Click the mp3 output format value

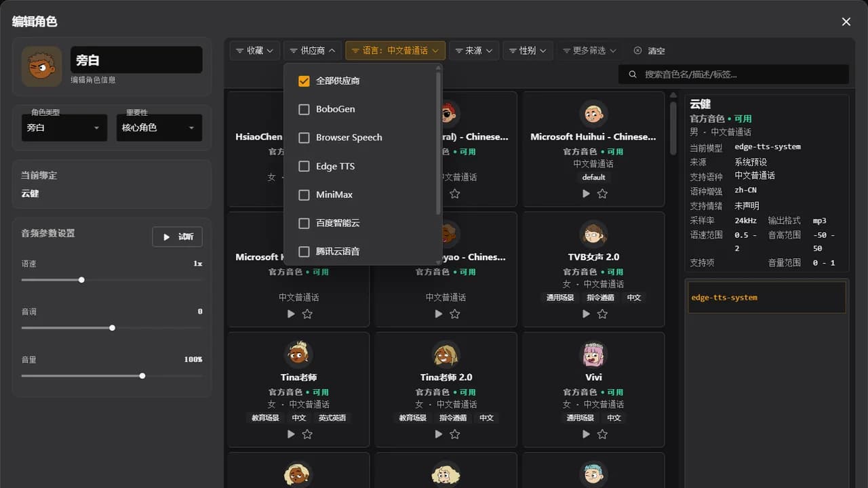coord(820,220)
